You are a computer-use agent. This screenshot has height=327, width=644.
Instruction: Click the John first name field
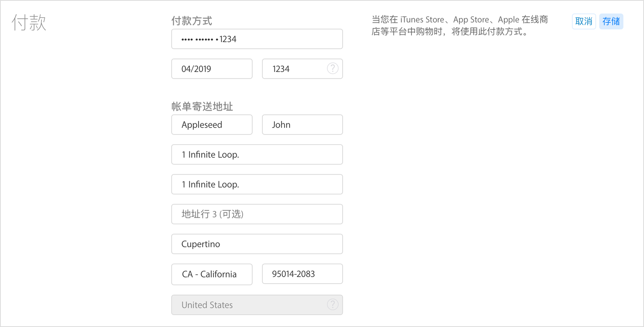[302, 125]
